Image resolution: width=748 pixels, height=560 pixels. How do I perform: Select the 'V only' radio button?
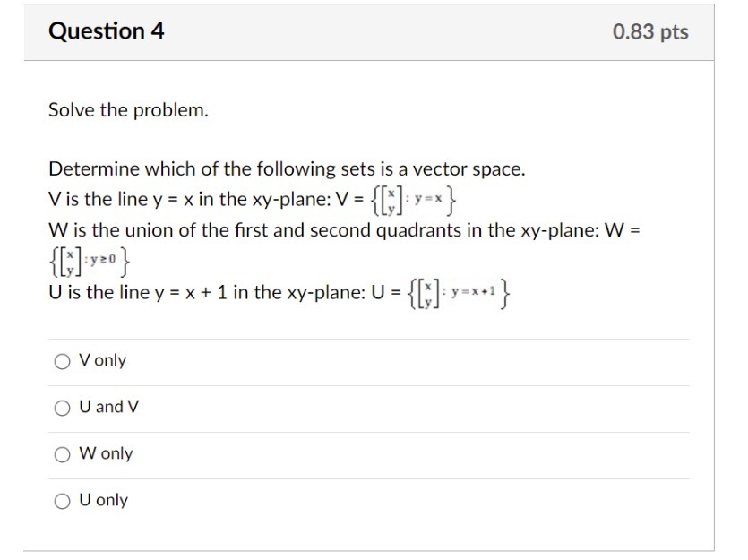coord(61,360)
